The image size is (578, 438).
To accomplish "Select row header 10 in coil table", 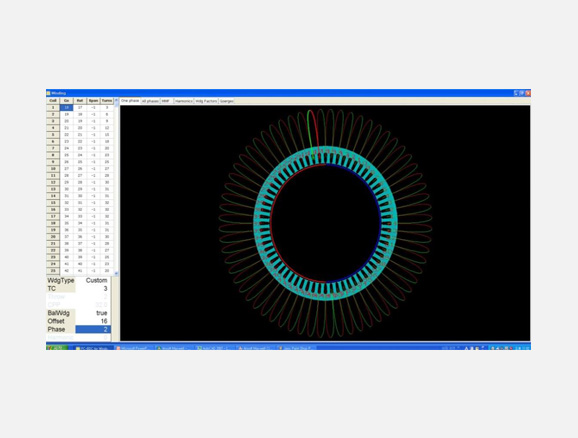I will click(53, 169).
